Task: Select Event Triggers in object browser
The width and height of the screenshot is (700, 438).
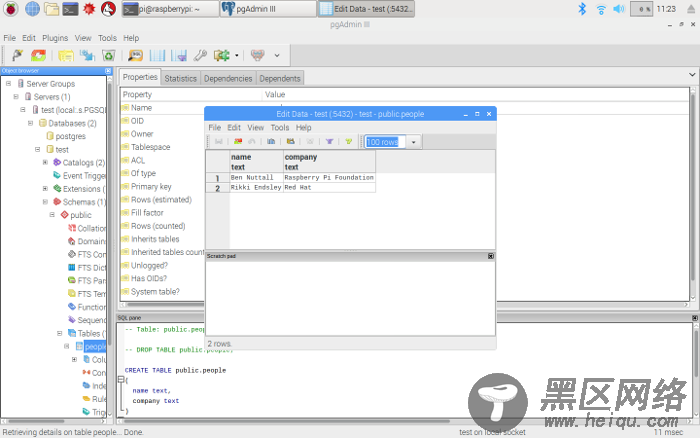Action: (84, 175)
